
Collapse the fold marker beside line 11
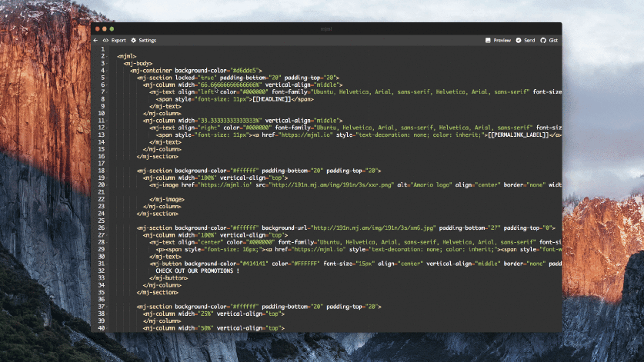108,121
